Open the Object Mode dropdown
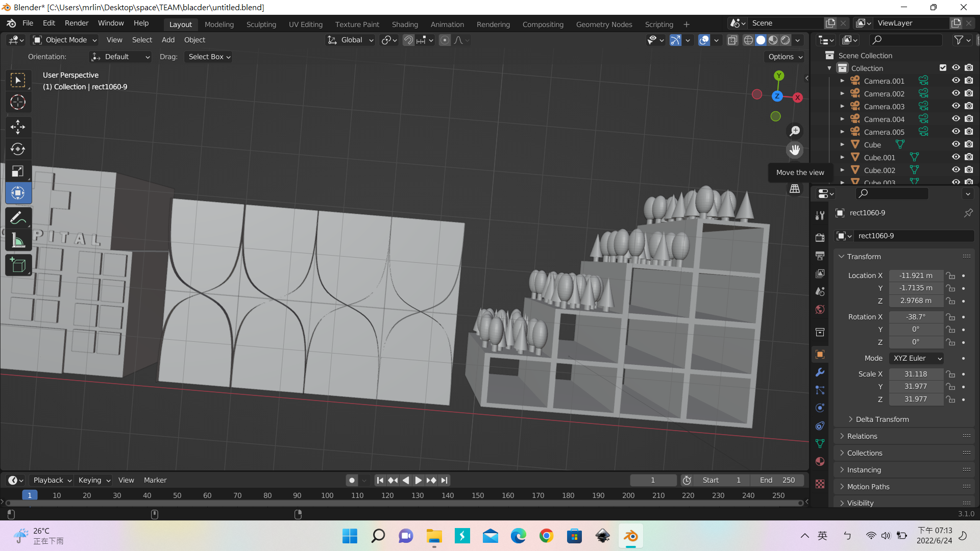980x551 pixels. click(x=65, y=40)
